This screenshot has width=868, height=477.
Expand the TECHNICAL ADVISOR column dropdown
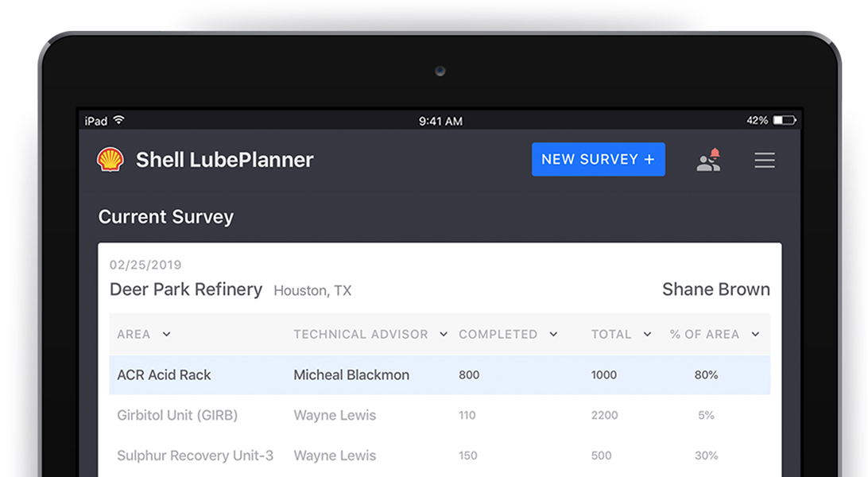(x=444, y=335)
